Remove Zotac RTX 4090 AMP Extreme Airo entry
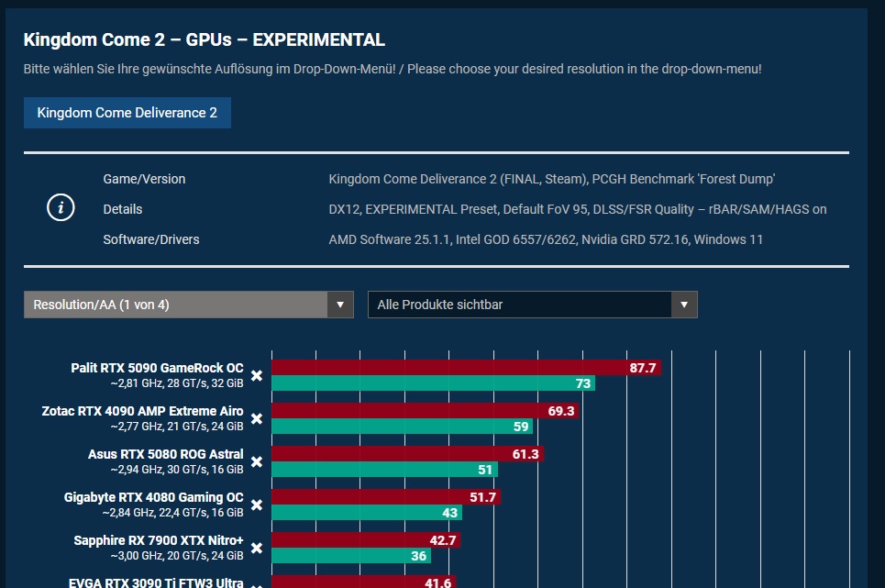 point(256,418)
